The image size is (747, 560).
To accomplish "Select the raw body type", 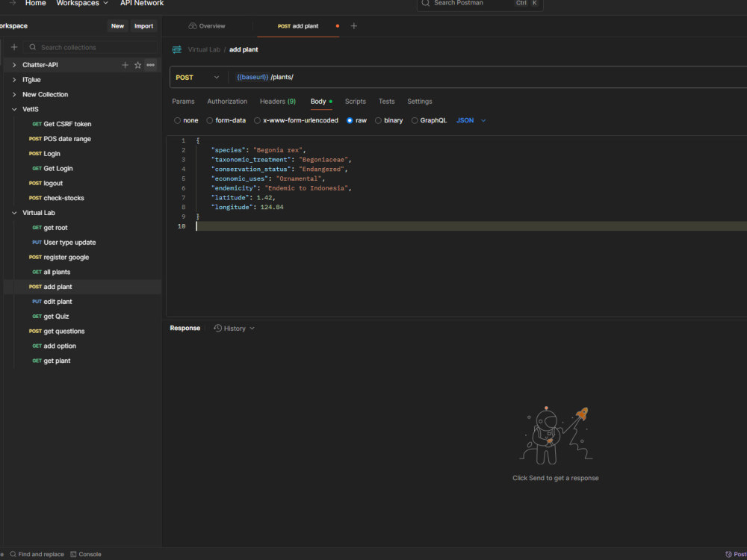I will pyautogui.click(x=350, y=120).
